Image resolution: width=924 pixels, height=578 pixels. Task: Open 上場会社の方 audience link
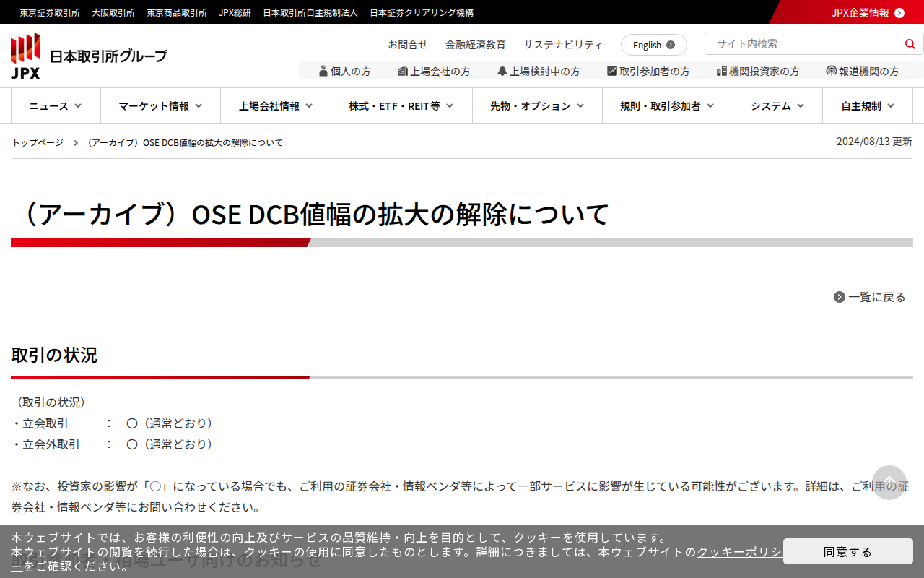434,71
